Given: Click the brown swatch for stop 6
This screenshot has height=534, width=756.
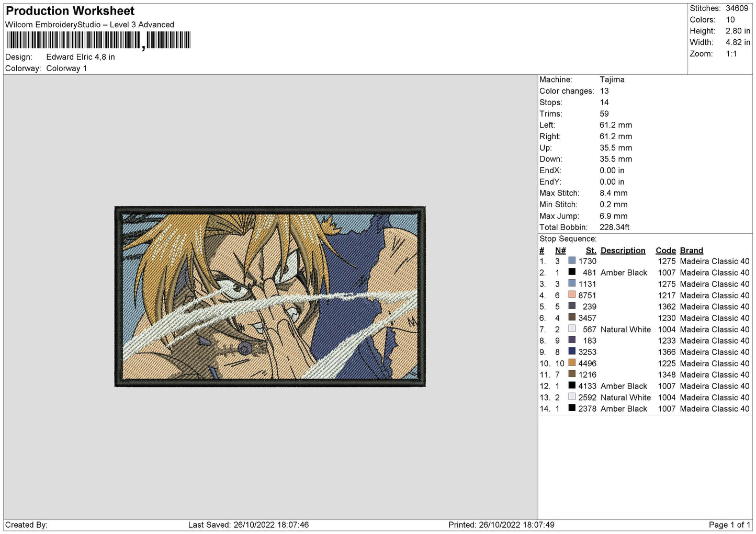Looking at the screenshot, I should point(572,317).
